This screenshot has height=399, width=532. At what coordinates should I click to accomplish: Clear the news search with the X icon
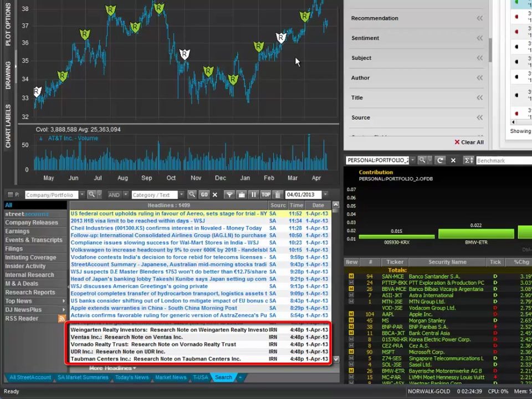point(215,195)
